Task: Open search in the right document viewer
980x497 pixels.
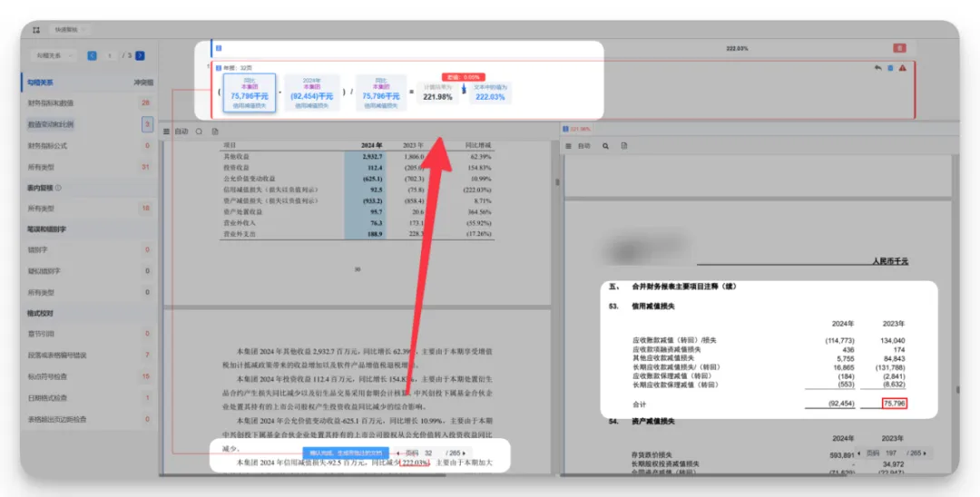Action: click(605, 145)
